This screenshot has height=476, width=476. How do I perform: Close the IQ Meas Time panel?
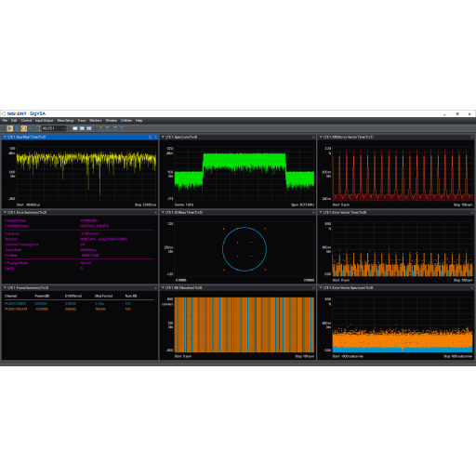pos(313,213)
